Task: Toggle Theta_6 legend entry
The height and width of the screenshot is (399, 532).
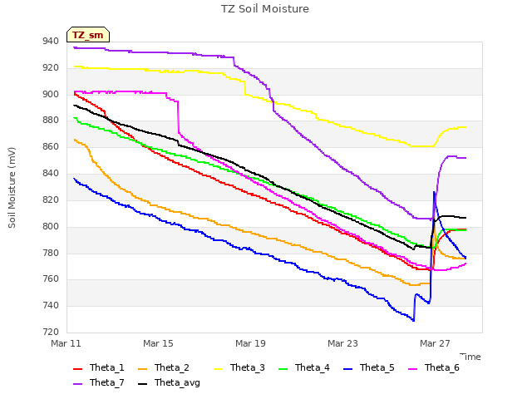Action: tap(434, 367)
